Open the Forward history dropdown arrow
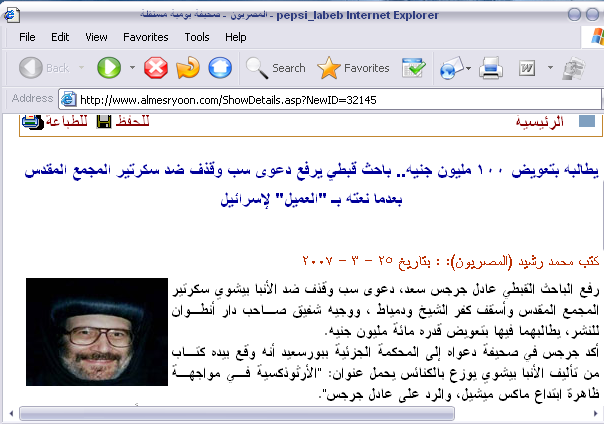The width and height of the screenshot is (604, 424). pos(132,68)
